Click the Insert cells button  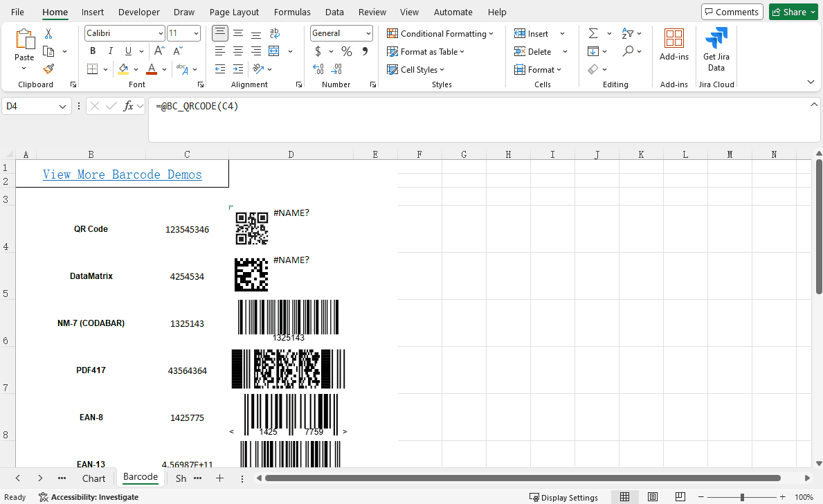coord(531,34)
